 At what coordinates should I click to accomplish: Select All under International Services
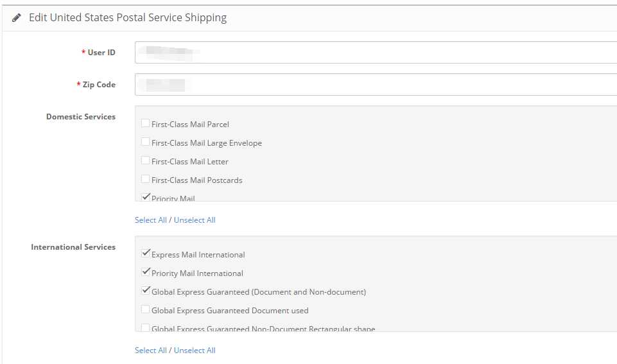pyautogui.click(x=151, y=351)
